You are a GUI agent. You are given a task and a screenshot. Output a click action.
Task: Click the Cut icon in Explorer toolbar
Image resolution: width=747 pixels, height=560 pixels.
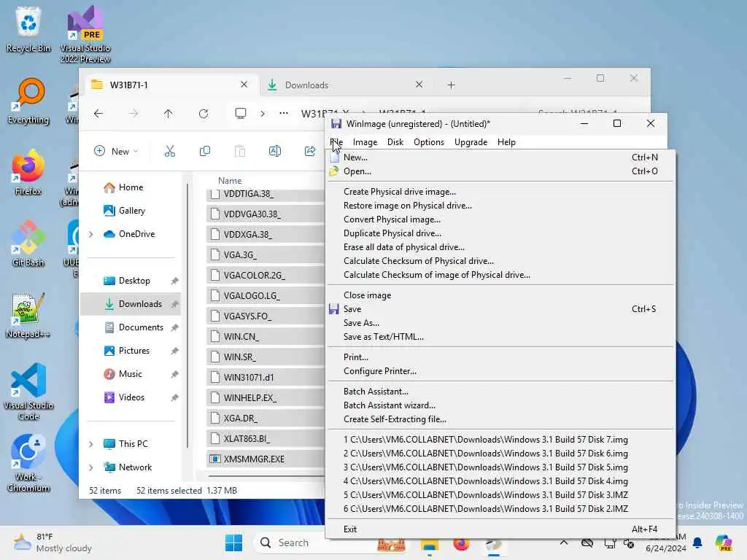(169, 152)
